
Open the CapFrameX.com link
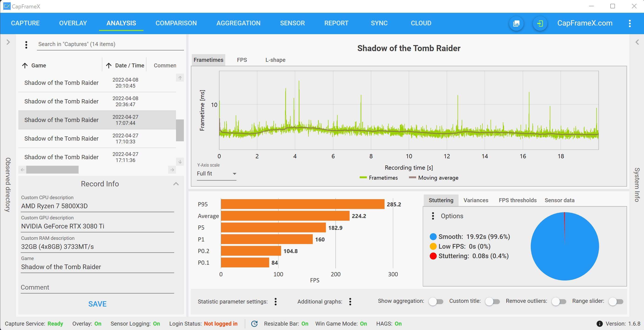(x=585, y=23)
